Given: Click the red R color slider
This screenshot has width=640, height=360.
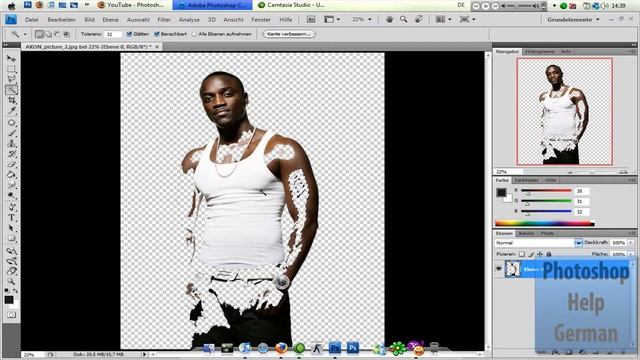Looking at the screenshot, I should [546, 191].
